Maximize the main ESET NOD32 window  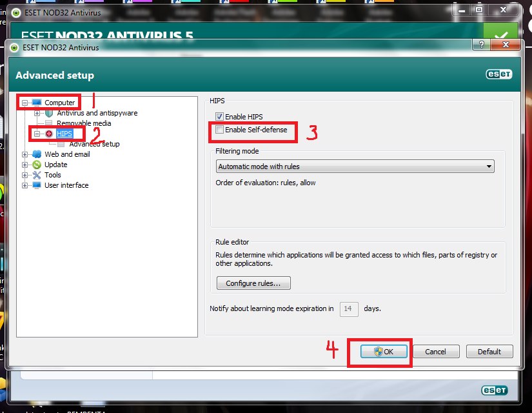(x=478, y=10)
